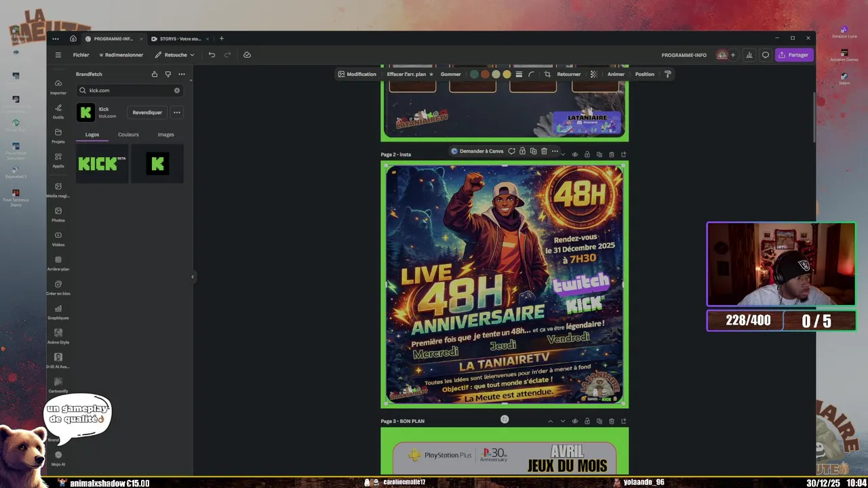Image resolution: width=868 pixels, height=488 pixels.
Task: Open the Graphiques sidebar panel
Action: click(58, 312)
